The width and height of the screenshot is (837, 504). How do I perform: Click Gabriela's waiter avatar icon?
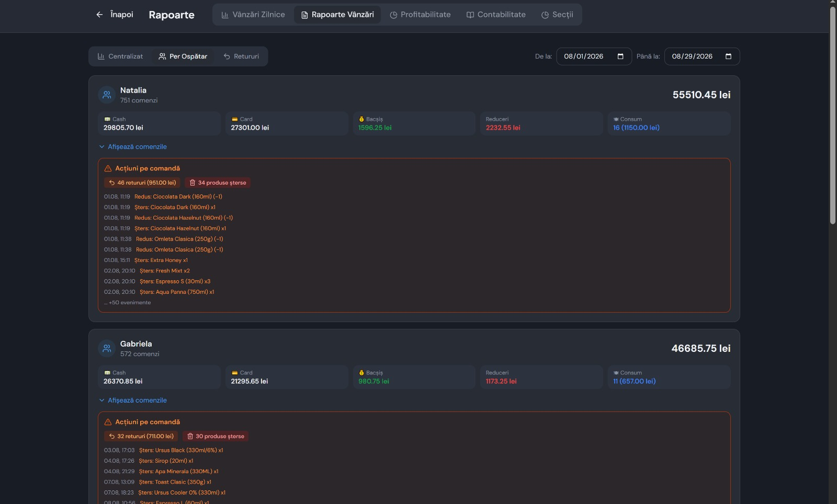[107, 348]
